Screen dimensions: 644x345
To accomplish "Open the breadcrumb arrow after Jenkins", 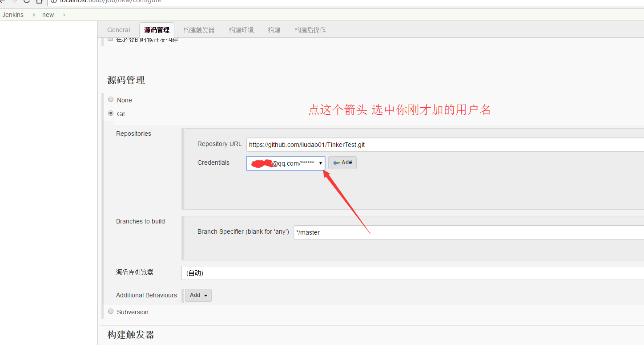I will [34, 15].
